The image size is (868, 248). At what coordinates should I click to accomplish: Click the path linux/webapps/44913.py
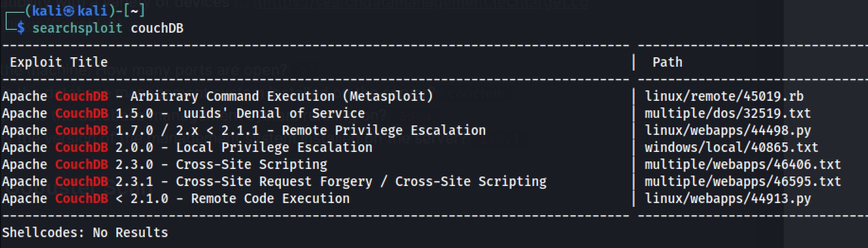[x=728, y=198]
